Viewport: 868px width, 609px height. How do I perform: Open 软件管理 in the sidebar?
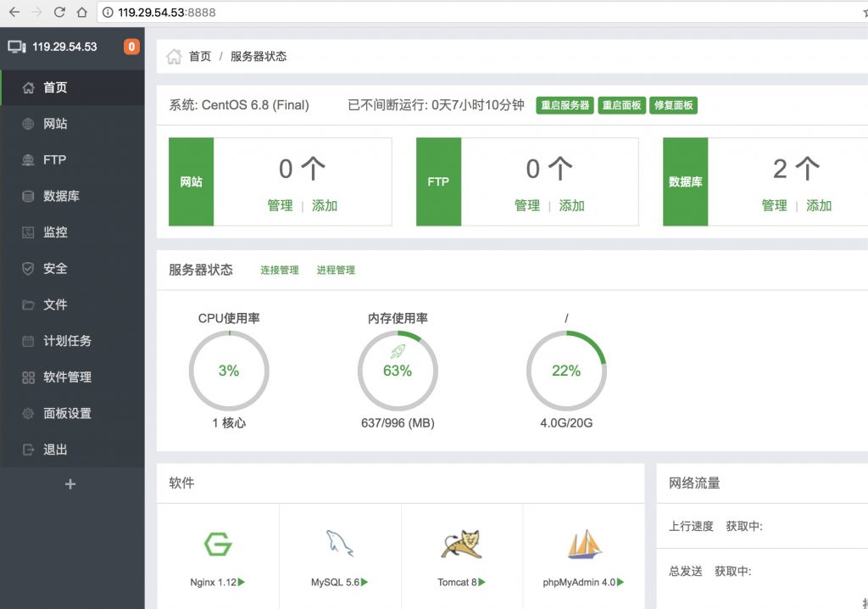coord(67,377)
